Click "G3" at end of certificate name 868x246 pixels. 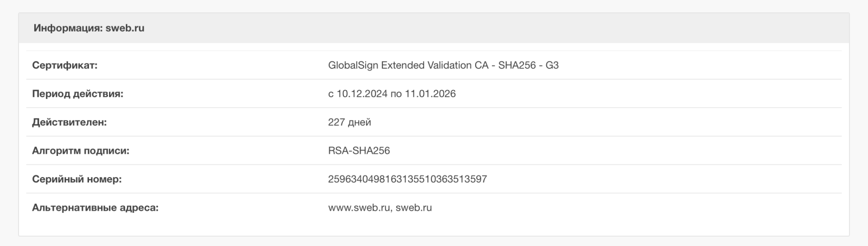pos(552,66)
